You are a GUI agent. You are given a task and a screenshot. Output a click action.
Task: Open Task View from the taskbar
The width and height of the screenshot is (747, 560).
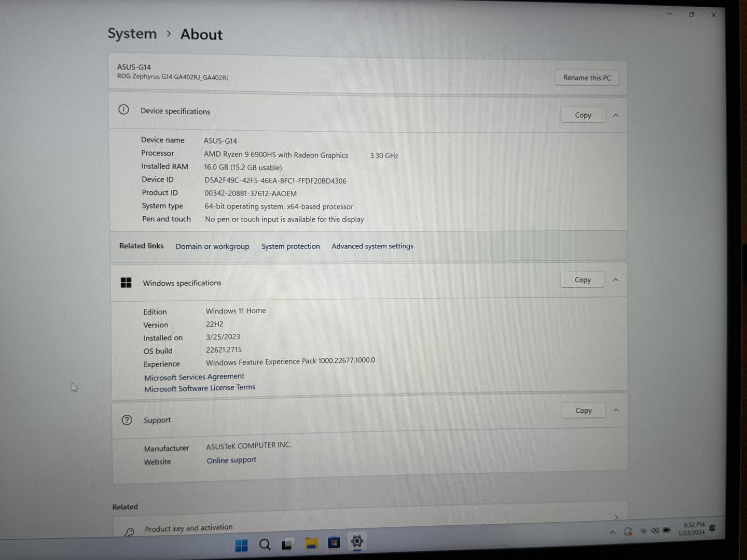(x=287, y=544)
